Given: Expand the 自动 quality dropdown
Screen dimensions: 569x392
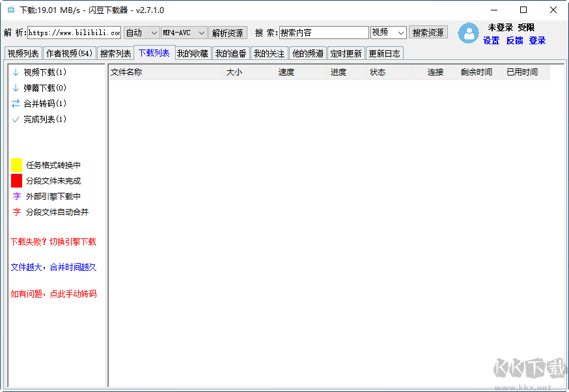Looking at the screenshot, I should click(x=141, y=33).
